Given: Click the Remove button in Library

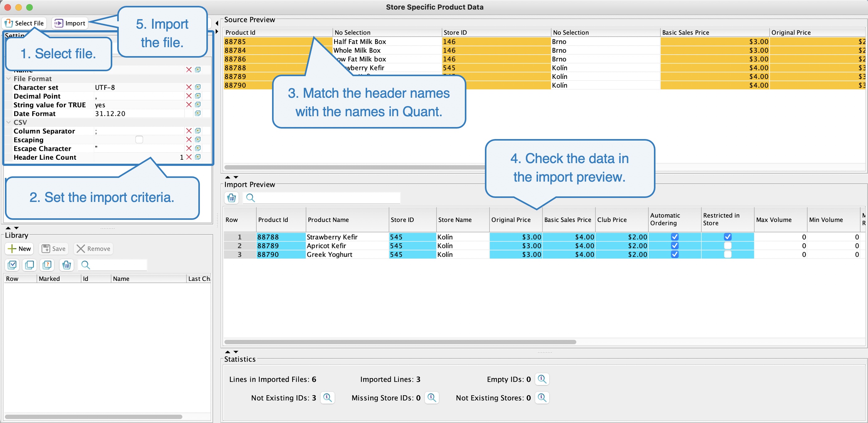Looking at the screenshot, I should [x=93, y=249].
